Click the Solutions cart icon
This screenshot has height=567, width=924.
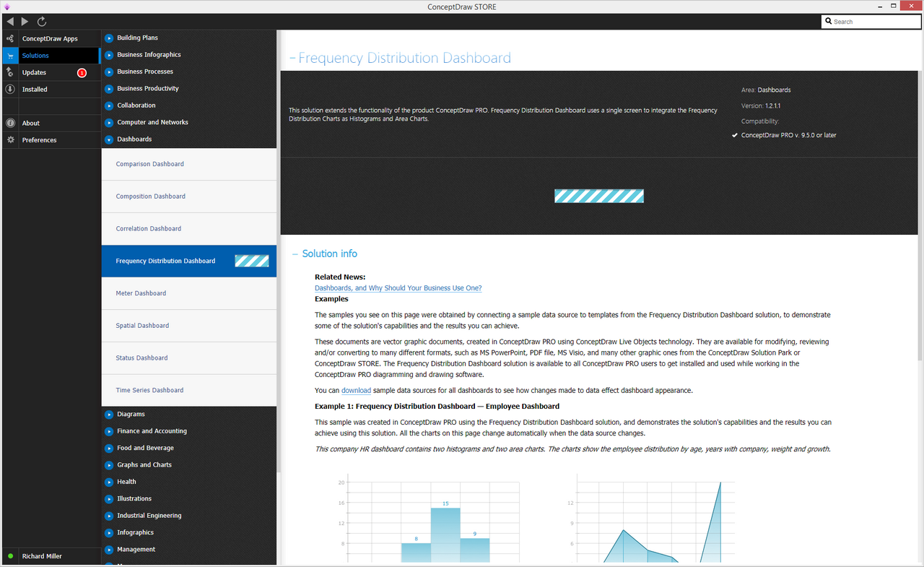(x=10, y=56)
